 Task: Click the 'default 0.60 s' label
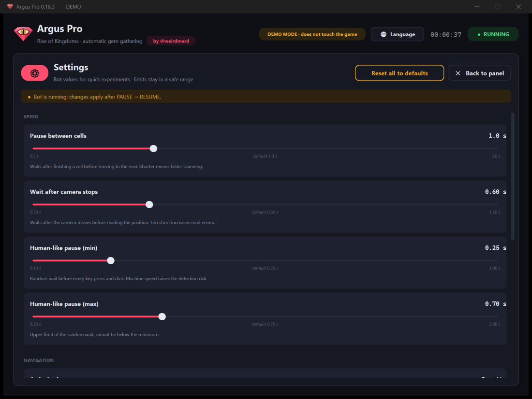pos(265,212)
